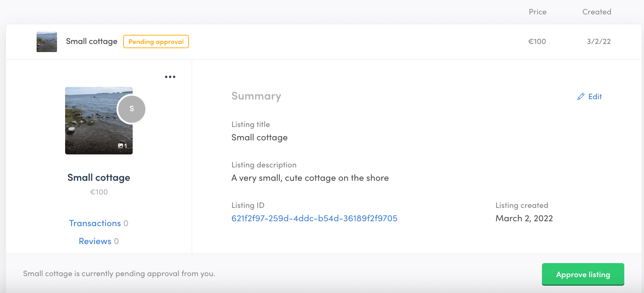Viewport: 644px width, 293px height.
Task: Click the listing description text
Action: tap(310, 178)
